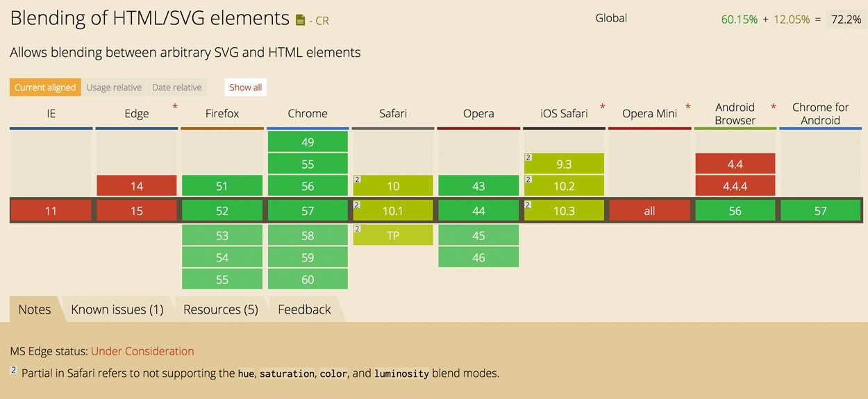Screen dimensions: 868x399
Task: Select Current aligned view mode
Action: point(45,87)
